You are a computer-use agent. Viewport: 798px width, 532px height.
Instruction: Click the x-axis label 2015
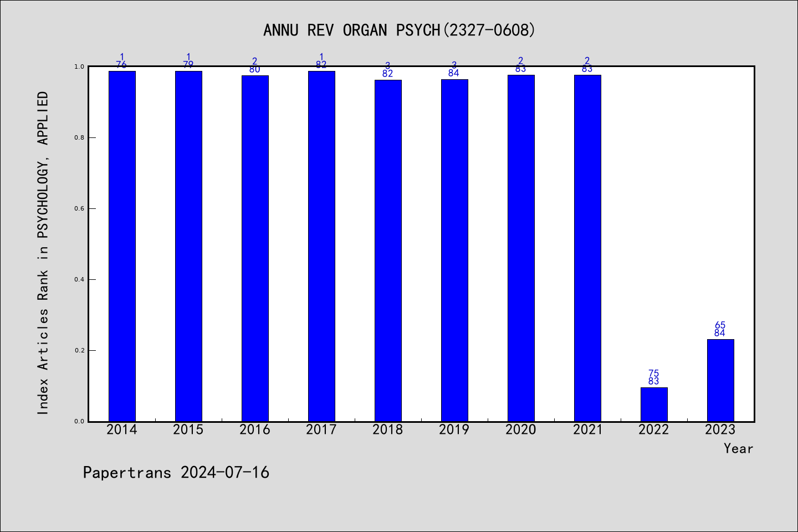pos(188,429)
